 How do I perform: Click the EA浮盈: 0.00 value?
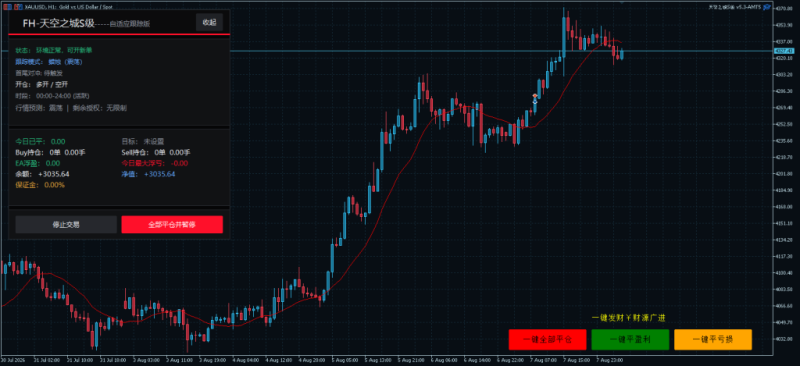point(38,163)
